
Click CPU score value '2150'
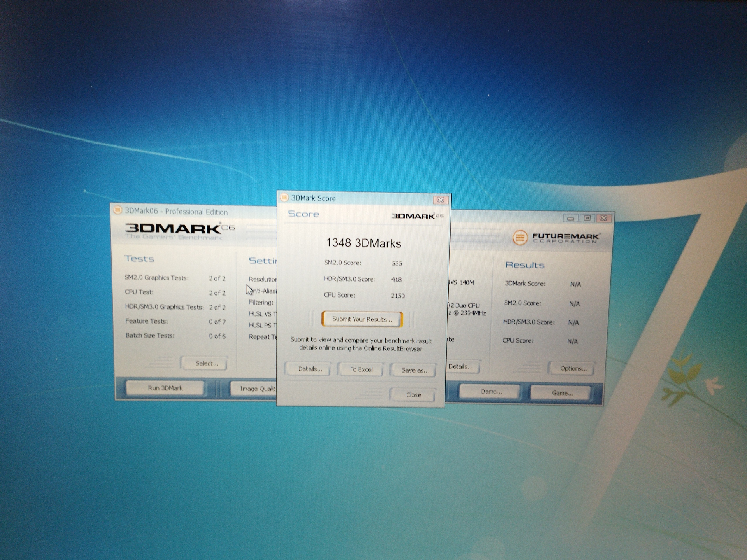pos(398,296)
